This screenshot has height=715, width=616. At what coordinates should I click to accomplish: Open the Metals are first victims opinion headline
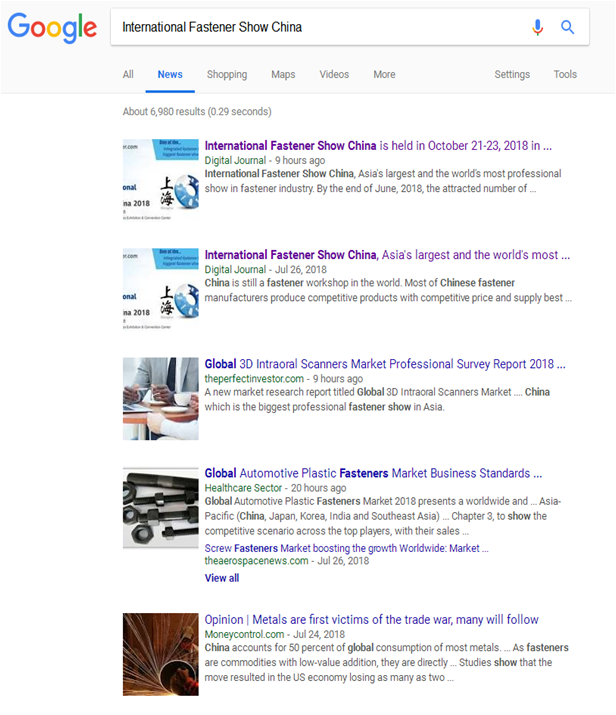pos(371,620)
